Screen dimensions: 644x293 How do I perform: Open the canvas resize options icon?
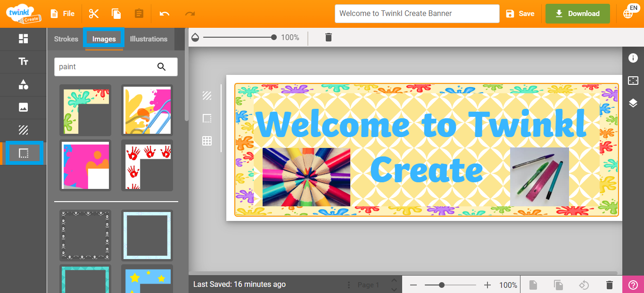633,81
